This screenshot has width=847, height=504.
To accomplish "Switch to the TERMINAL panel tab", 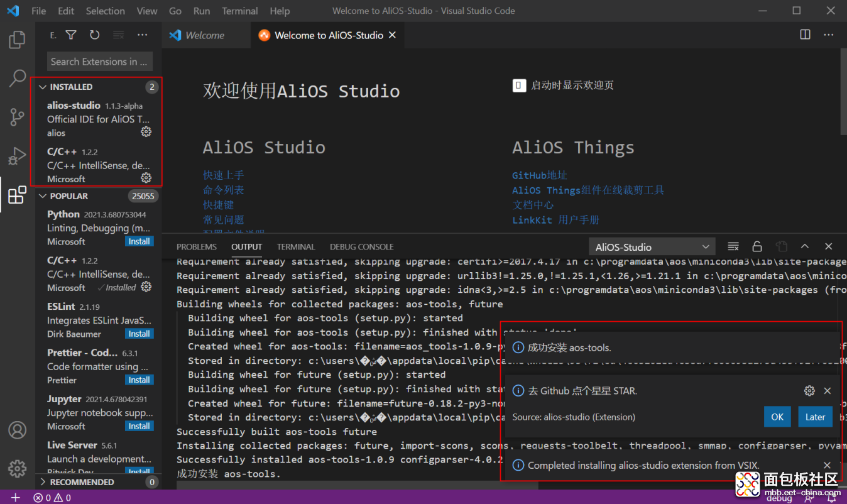I will click(296, 247).
